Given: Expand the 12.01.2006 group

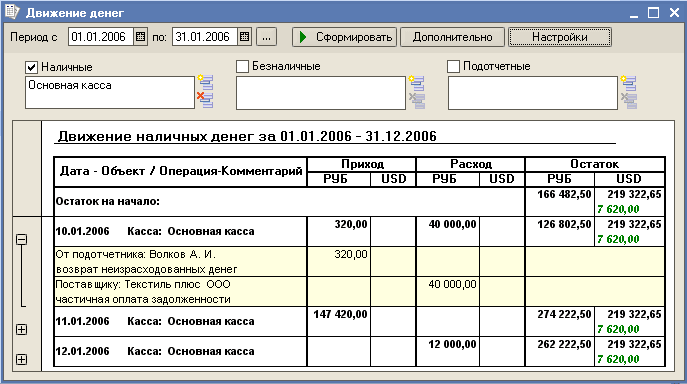Looking at the screenshot, I should [21, 359].
